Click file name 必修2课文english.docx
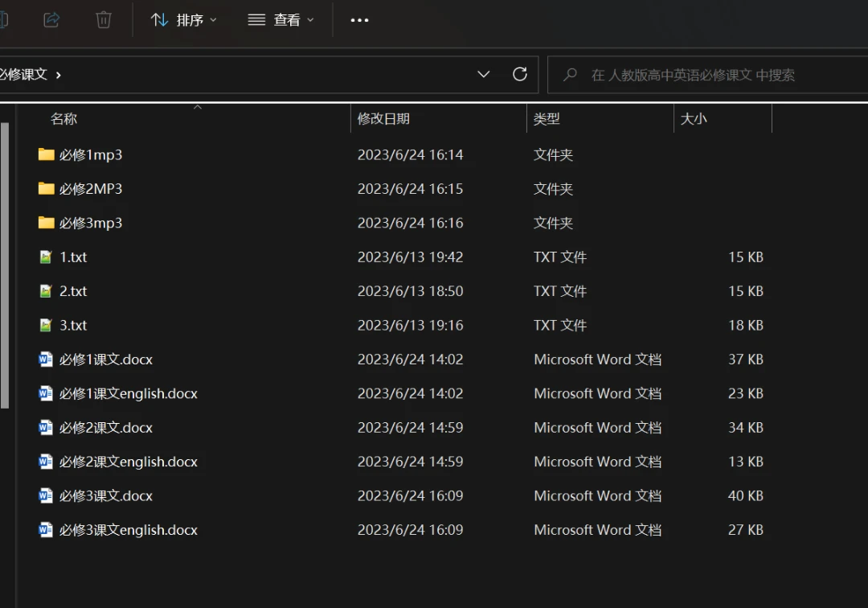 click(x=129, y=462)
